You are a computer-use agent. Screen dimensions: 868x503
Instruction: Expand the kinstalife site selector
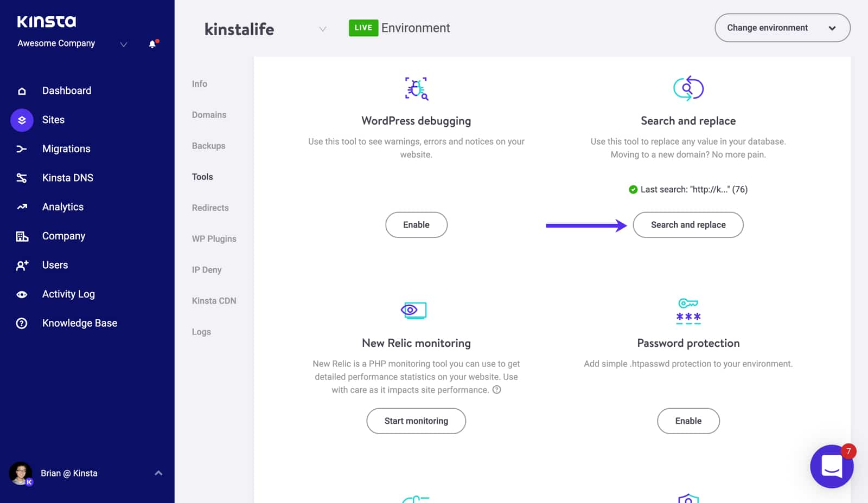coord(323,29)
